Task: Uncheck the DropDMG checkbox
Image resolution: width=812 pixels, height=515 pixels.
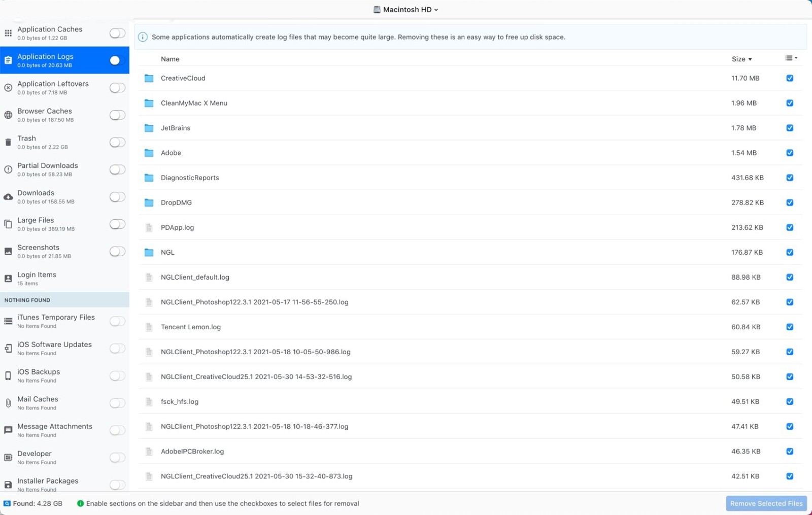Action: point(790,202)
